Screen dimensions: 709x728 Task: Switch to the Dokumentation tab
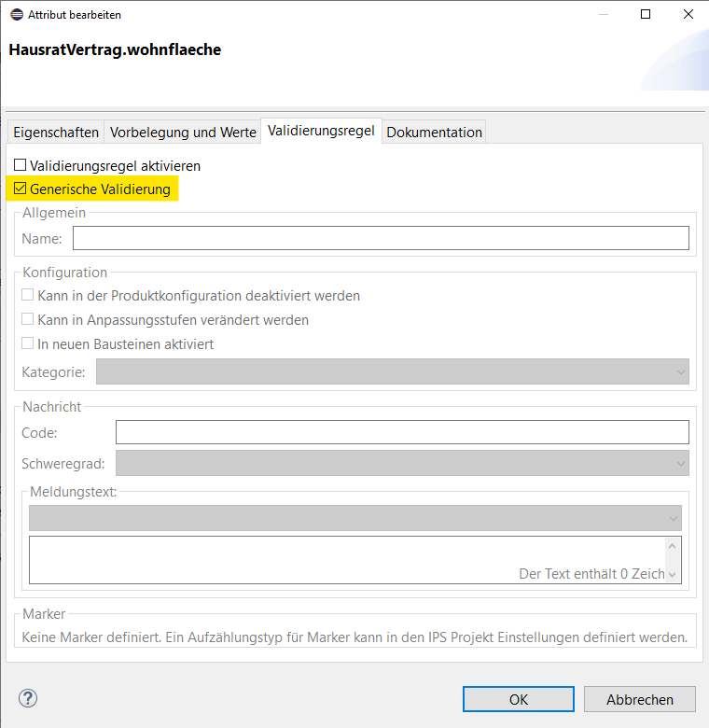tap(435, 132)
